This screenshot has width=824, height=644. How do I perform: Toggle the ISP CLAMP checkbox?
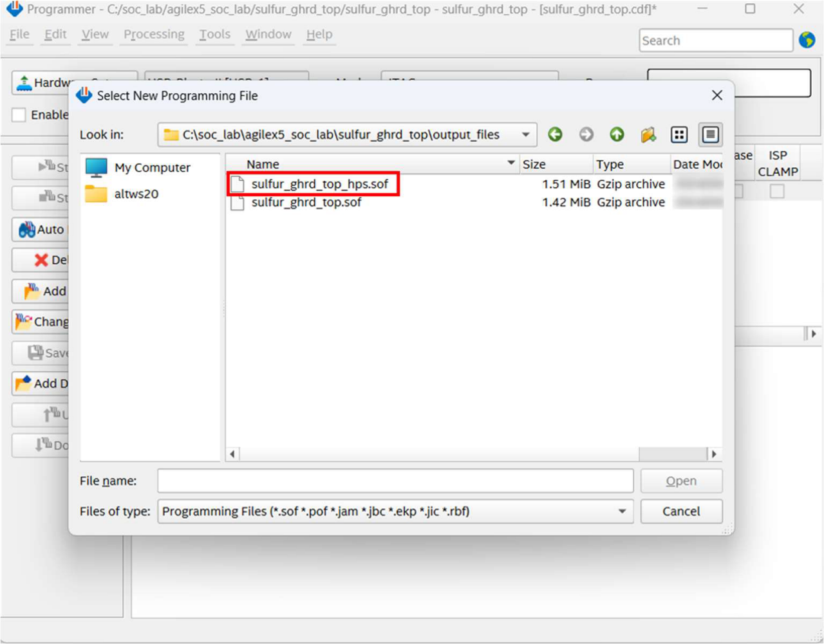tap(777, 191)
